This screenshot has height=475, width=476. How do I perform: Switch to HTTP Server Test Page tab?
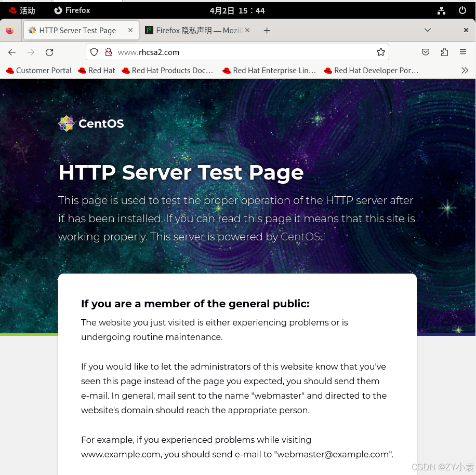[x=81, y=30]
